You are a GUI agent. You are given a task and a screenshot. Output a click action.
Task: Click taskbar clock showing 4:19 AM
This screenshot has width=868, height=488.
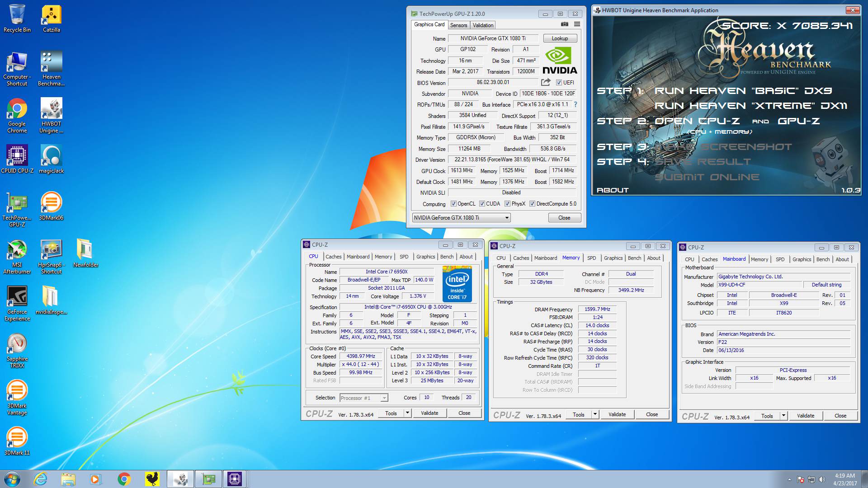tap(844, 479)
